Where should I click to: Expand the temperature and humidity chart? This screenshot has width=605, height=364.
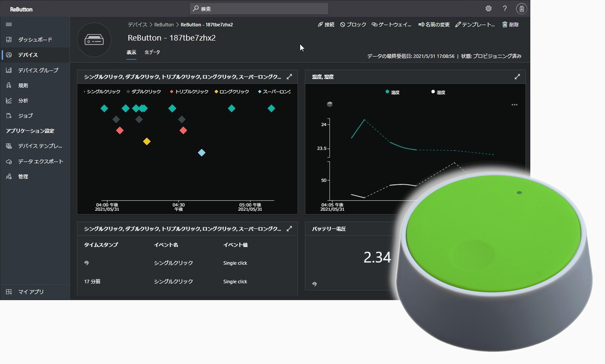(x=517, y=77)
